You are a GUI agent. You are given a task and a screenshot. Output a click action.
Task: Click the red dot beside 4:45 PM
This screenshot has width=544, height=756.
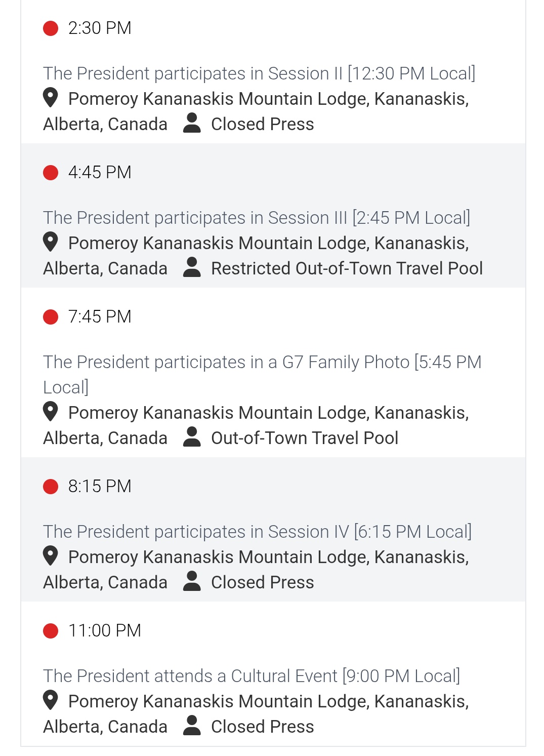51,173
